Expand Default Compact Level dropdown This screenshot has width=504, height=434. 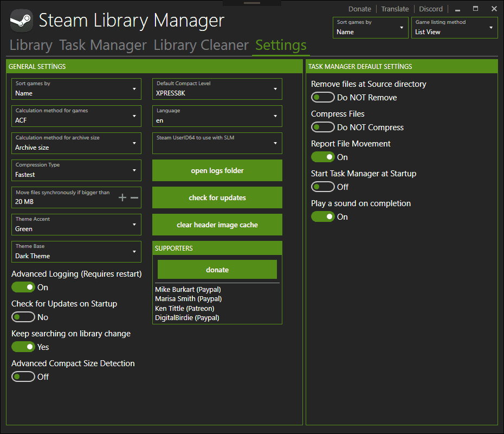[217, 89]
